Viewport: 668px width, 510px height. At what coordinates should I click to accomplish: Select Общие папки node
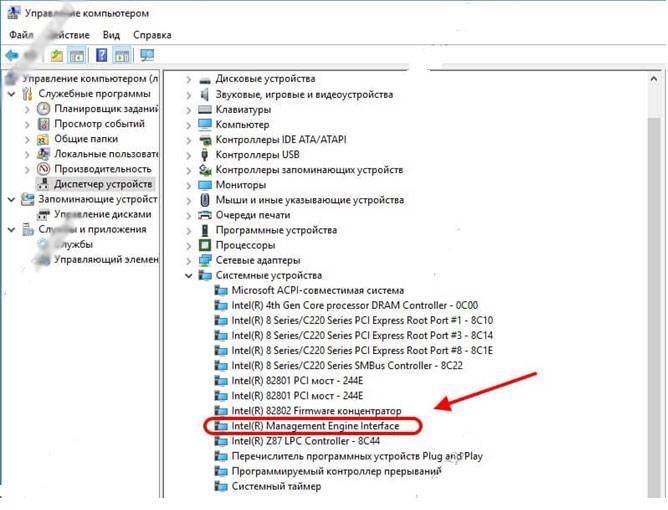[x=86, y=139]
